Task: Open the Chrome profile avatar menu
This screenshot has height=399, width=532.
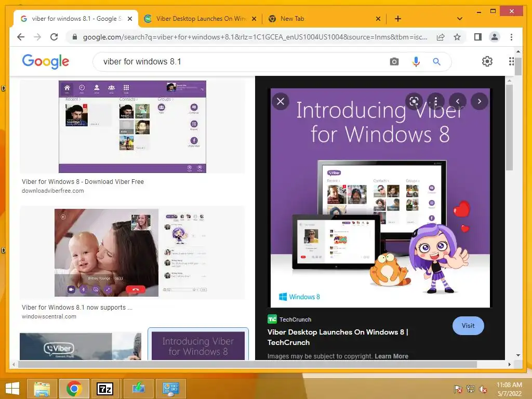Action: (x=495, y=37)
